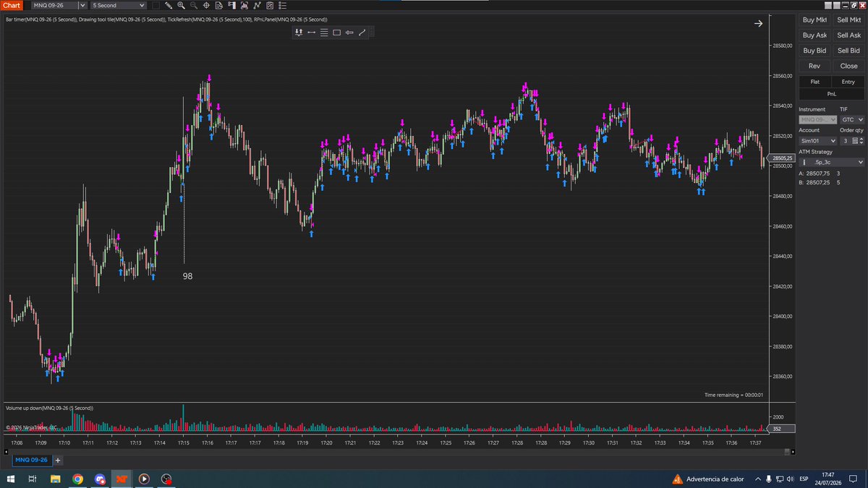The image size is (868, 488).
Task: Select the diagonal line drawing tool
Action: pos(362,32)
